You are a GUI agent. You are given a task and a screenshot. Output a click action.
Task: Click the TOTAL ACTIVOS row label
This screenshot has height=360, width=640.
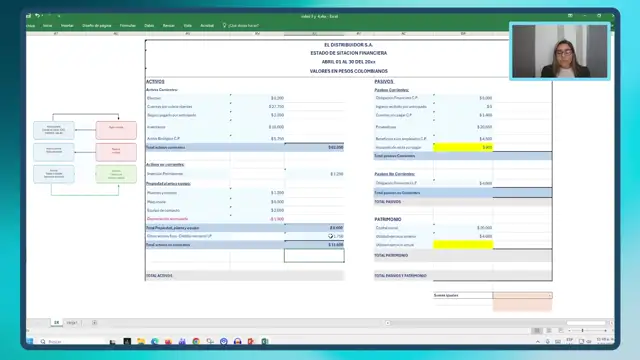point(159,276)
